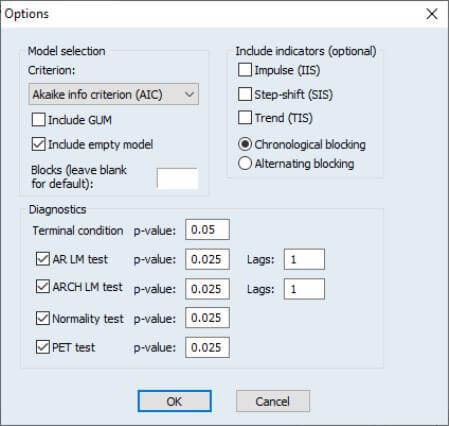Enable Trend (TIS) indicator checkbox

pos(245,117)
